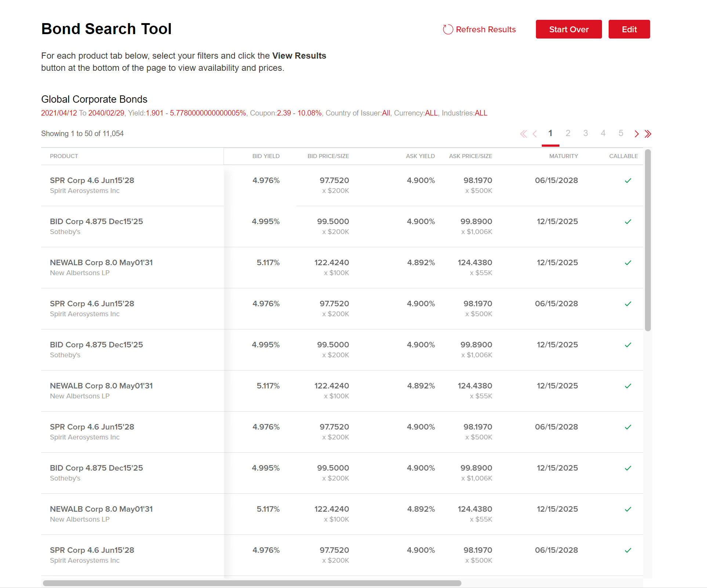Click page 2 navigation tab
Image resolution: width=707 pixels, height=588 pixels.
pos(568,133)
